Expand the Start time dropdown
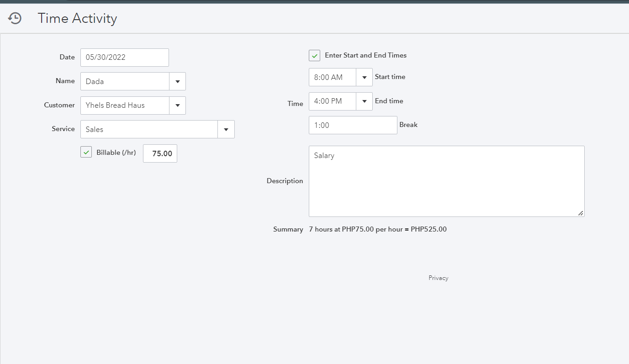The width and height of the screenshot is (629, 364). pyautogui.click(x=364, y=77)
